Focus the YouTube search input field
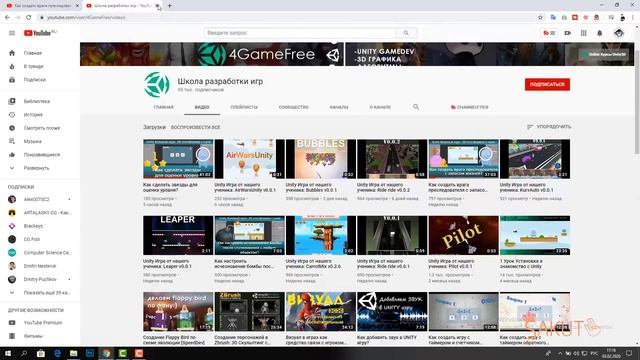This screenshot has height=360, width=640. [x=300, y=33]
